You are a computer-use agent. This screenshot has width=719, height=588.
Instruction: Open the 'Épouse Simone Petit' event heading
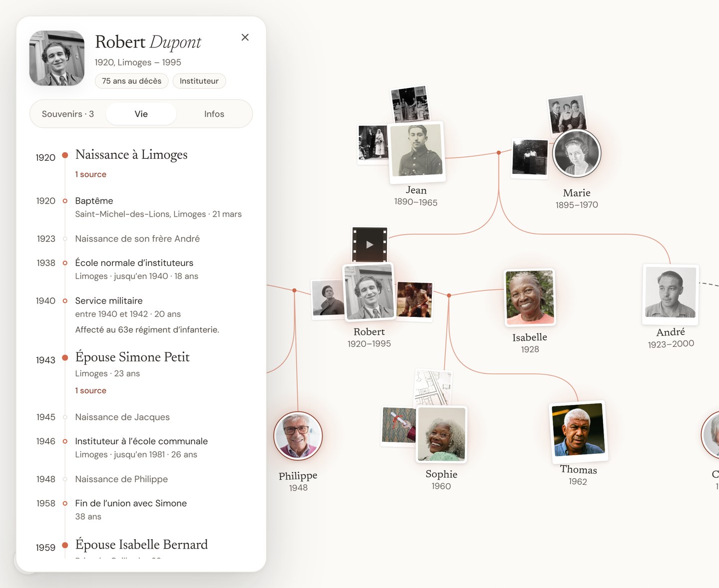pyautogui.click(x=132, y=357)
